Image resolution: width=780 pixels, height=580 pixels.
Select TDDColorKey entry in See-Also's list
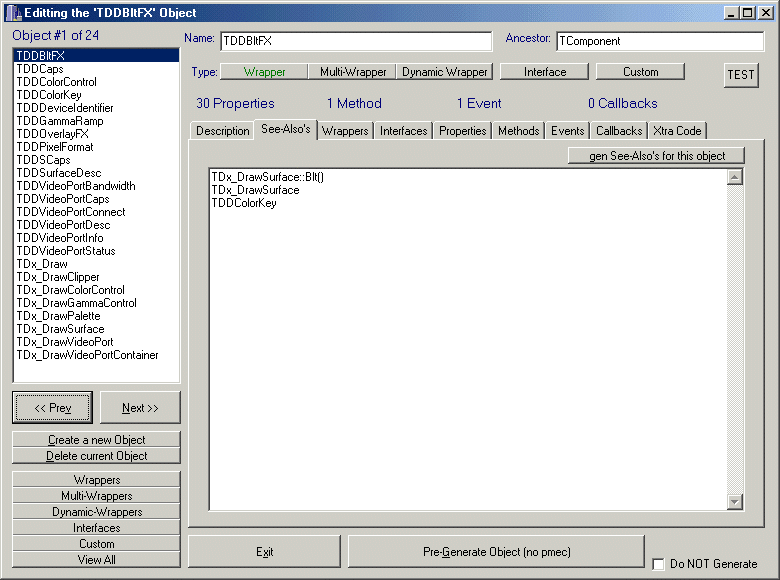coord(244,203)
